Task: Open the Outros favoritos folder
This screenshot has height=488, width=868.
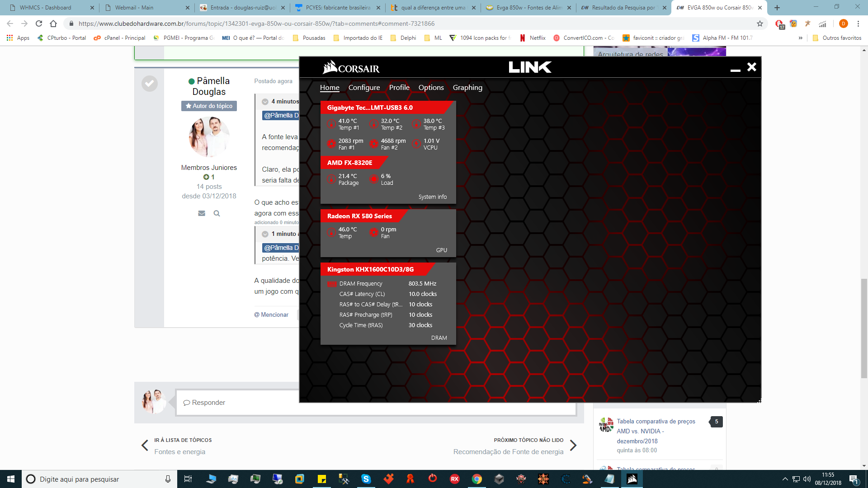Action: (x=837, y=38)
